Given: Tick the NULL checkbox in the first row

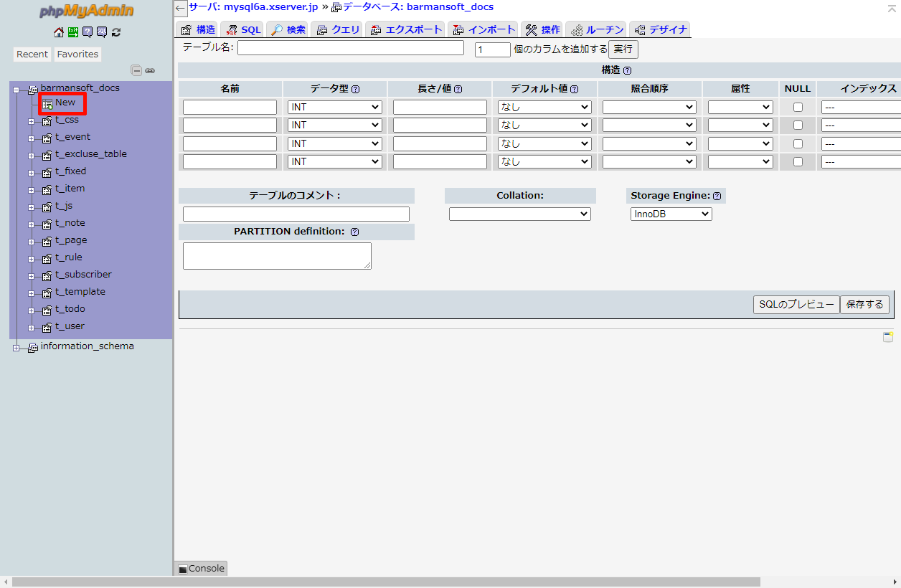Looking at the screenshot, I should [798, 107].
